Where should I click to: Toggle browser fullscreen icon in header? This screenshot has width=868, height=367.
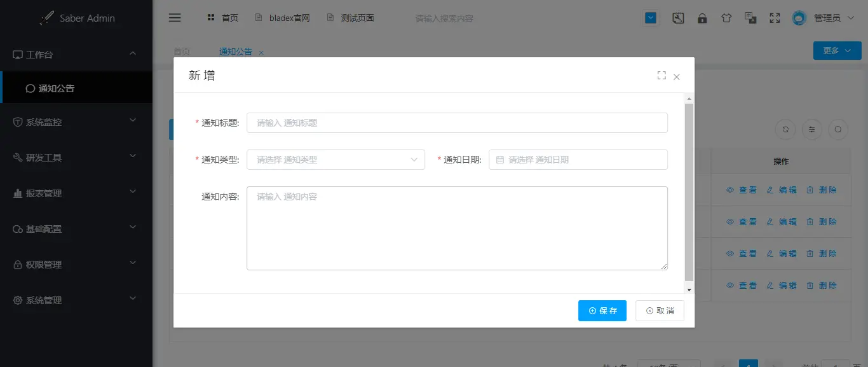(775, 18)
